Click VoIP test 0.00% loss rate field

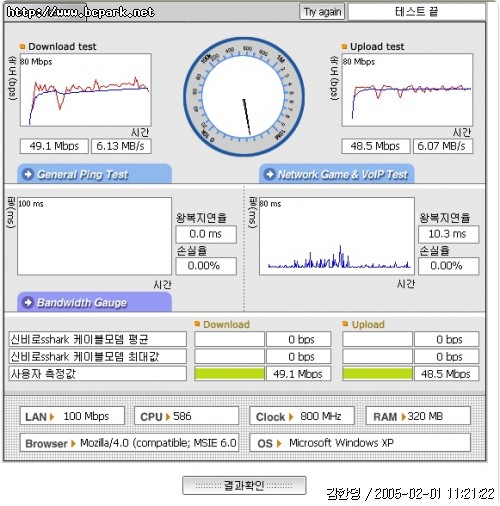(x=448, y=266)
